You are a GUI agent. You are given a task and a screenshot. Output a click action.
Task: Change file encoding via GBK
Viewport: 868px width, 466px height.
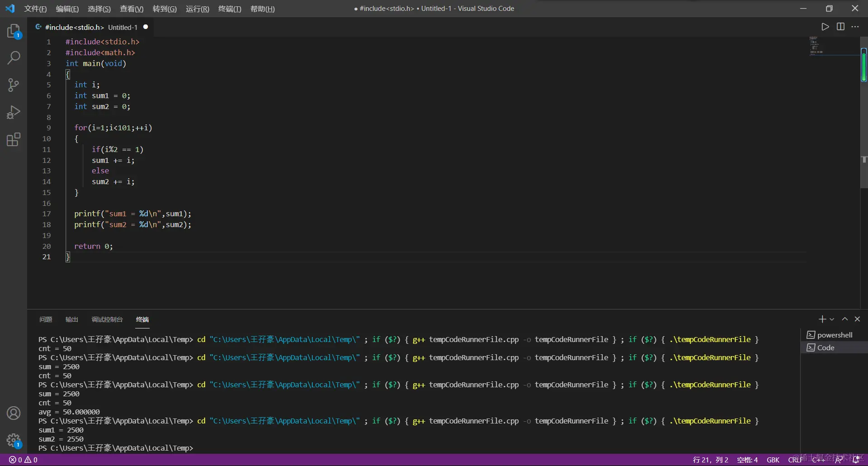[x=773, y=460]
